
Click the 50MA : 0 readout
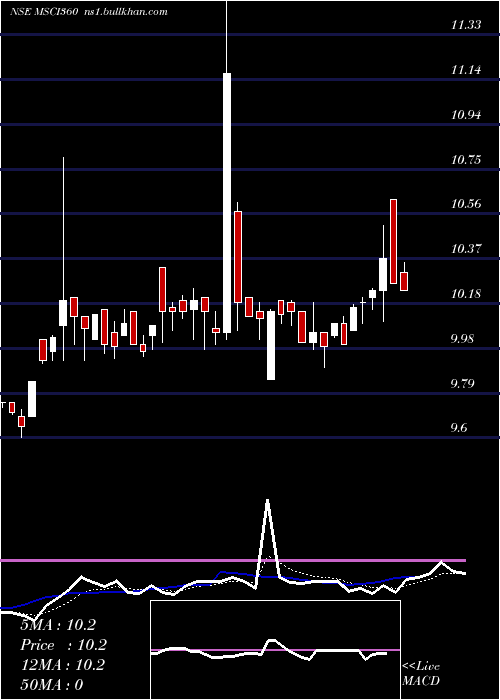pos(52,685)
